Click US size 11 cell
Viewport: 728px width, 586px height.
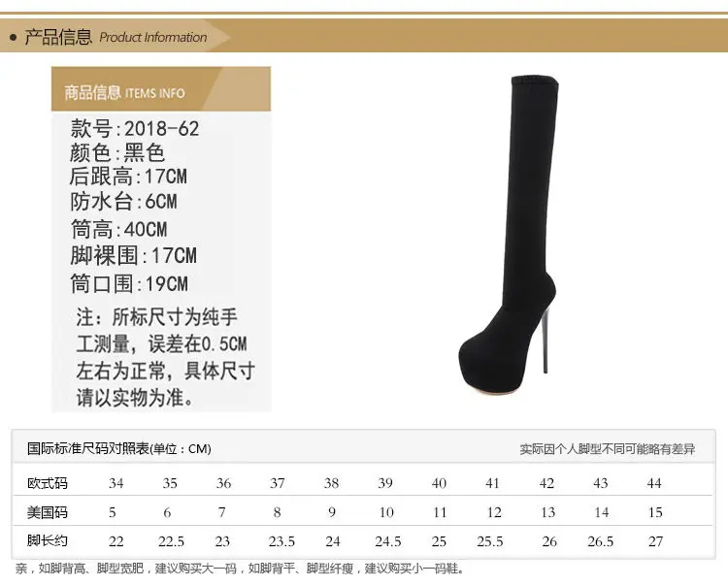(x=440, y=512)
